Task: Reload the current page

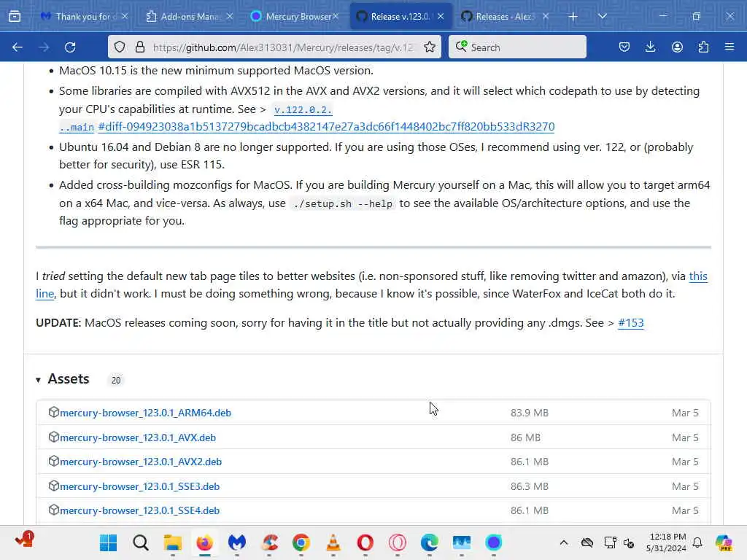Action: (70, 47)
